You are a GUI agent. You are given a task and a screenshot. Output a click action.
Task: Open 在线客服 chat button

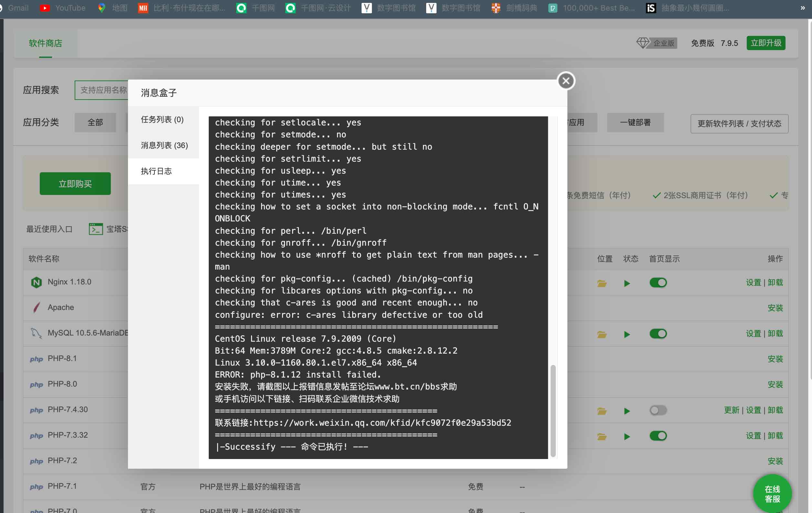click(772, 494)
